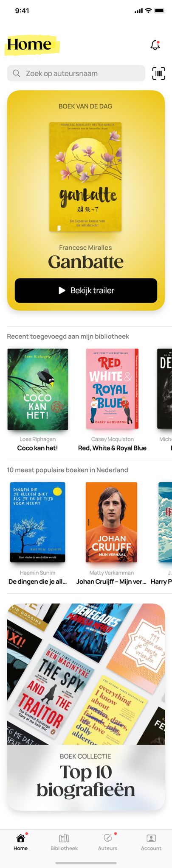Click the 'Ganbatte' title text
Screen dimensions: 172x868
tap(86, 262)
